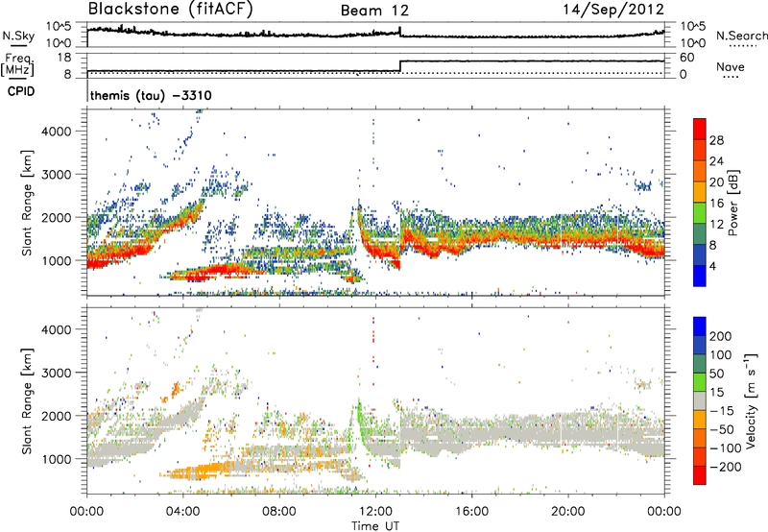768x532 pixels.
Task: Click the '16:00' time tick label
Action: pyautogui.click(x=471, y=512)
